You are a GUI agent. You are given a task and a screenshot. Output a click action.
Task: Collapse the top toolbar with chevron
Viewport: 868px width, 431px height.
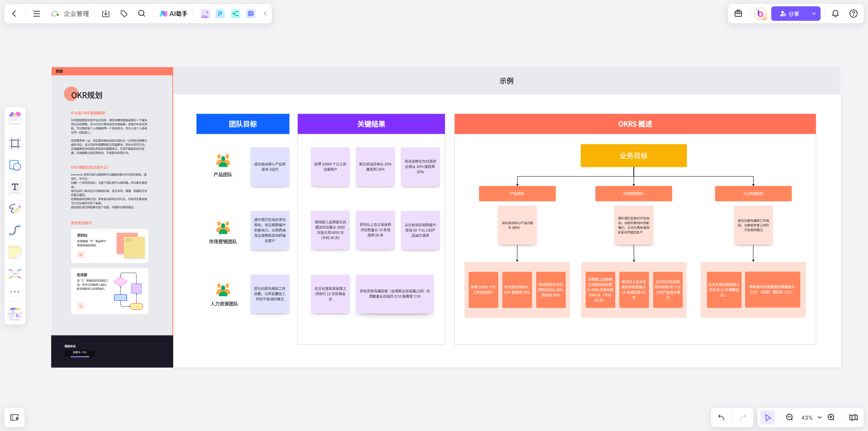click(x=265, y=14)
